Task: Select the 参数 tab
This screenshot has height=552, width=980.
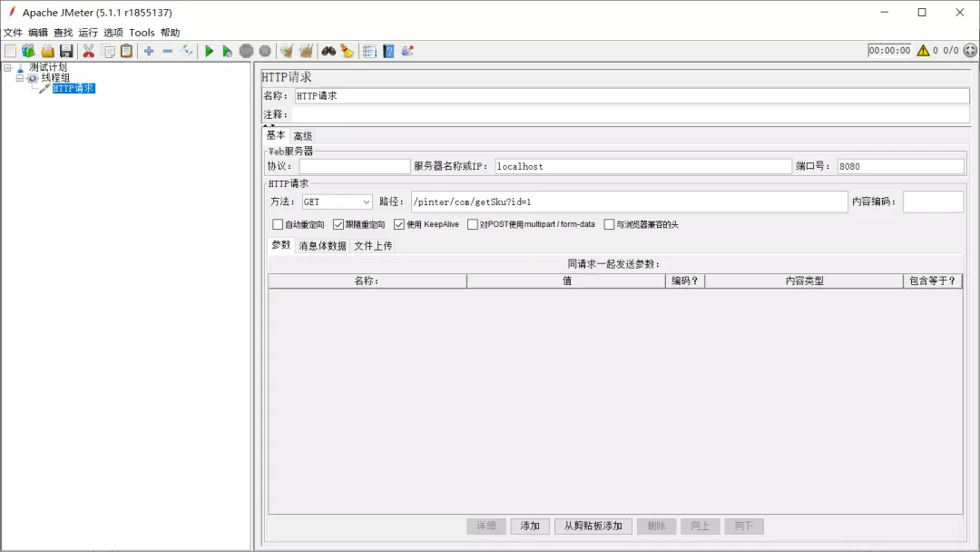Action: (281, 245)
